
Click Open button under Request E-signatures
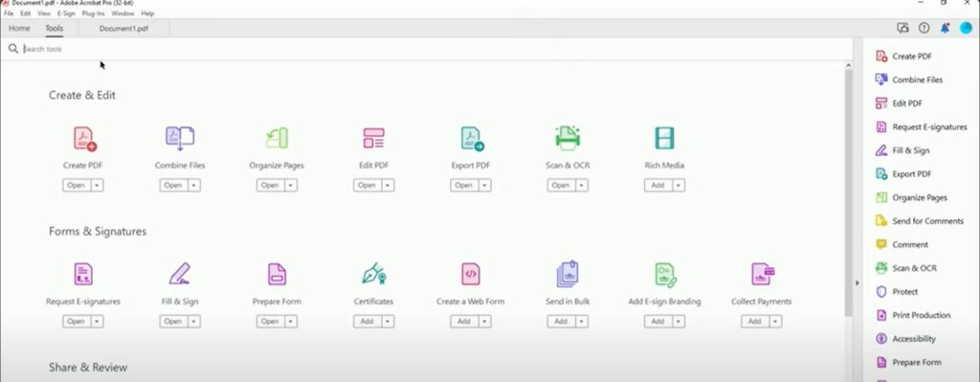coord(77,322)
